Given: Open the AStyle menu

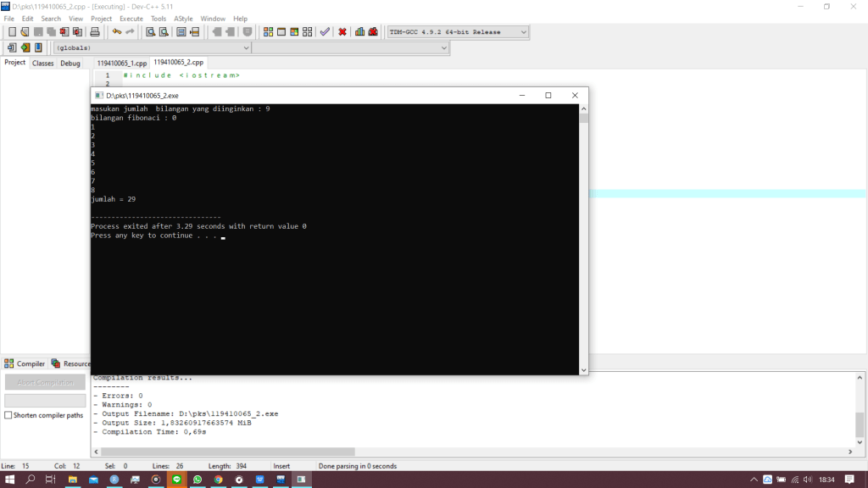Looking at the screenshot, I should tap(183, 19).
